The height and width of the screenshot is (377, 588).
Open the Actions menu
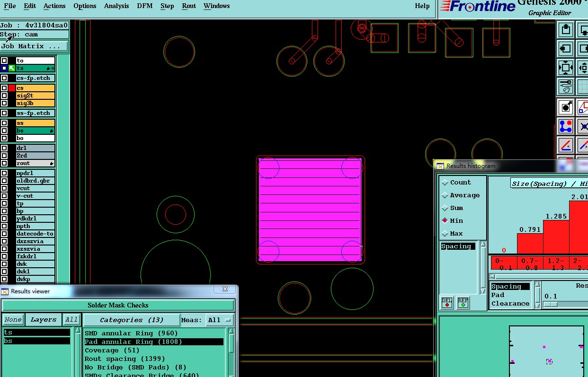(54, 6)
